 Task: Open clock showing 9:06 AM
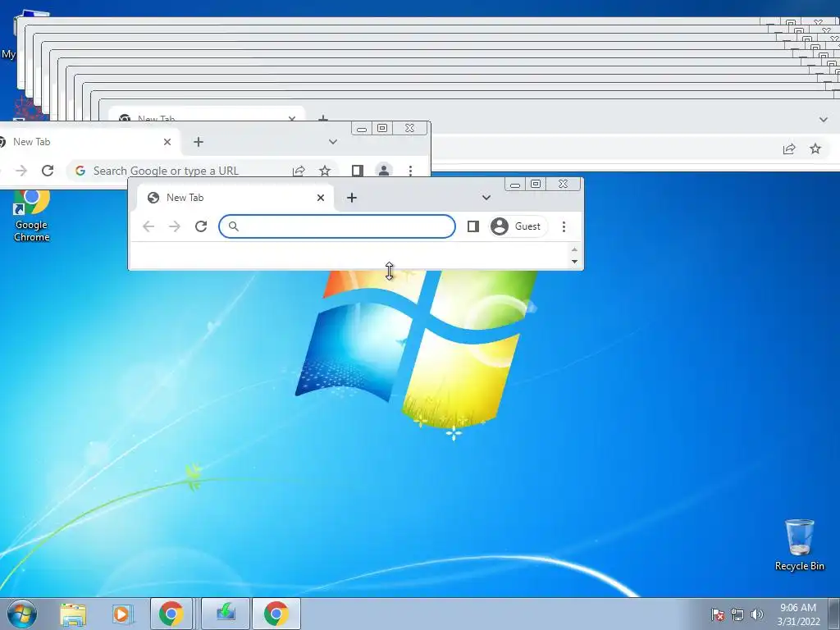[798, 614]
